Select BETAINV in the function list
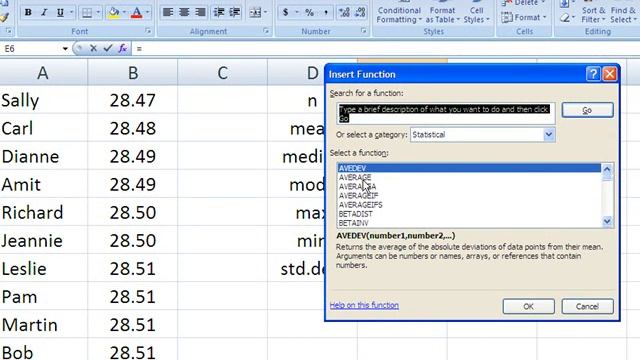 point(469,223)
